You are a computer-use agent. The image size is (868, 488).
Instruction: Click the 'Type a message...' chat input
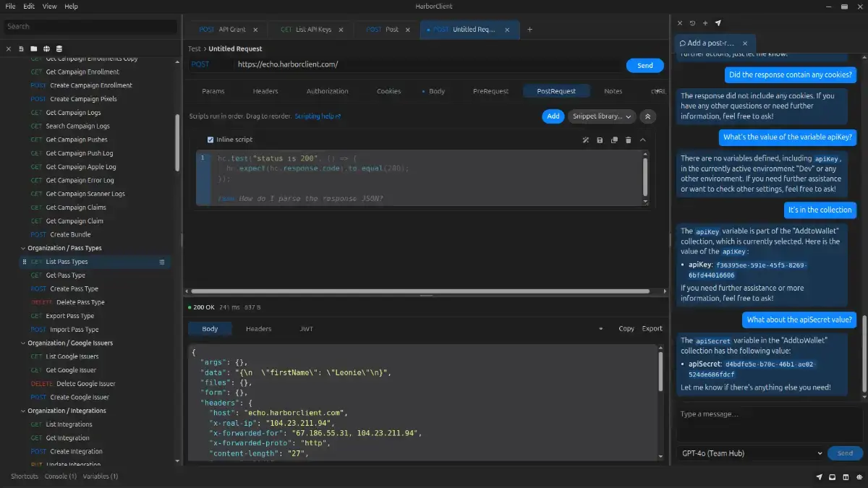pos(770,424)
